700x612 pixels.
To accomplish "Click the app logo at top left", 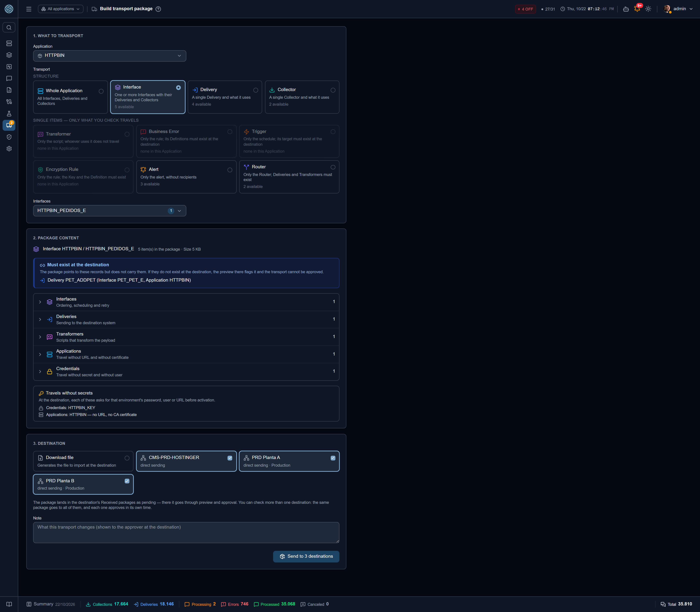I will coord(9,9).
